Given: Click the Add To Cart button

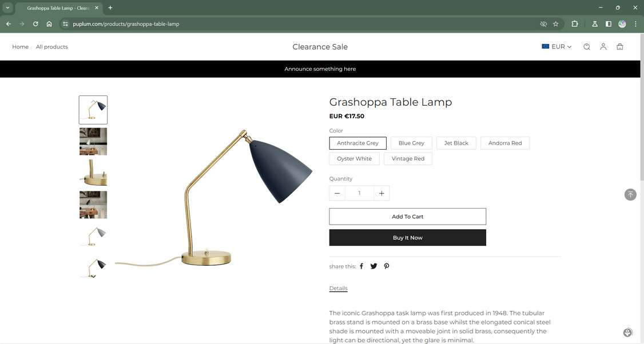Looking at the screenshot, I should [x=407, y=217].
